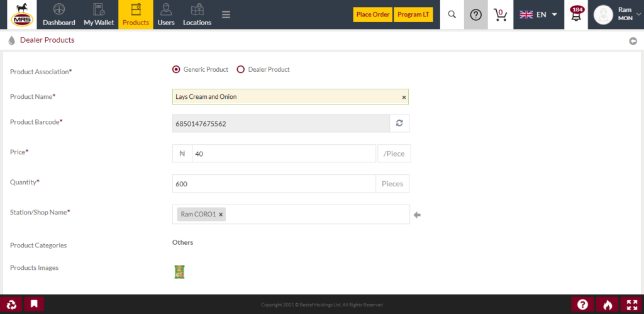Open the hamburger more-menu icon

pos(226,14)
